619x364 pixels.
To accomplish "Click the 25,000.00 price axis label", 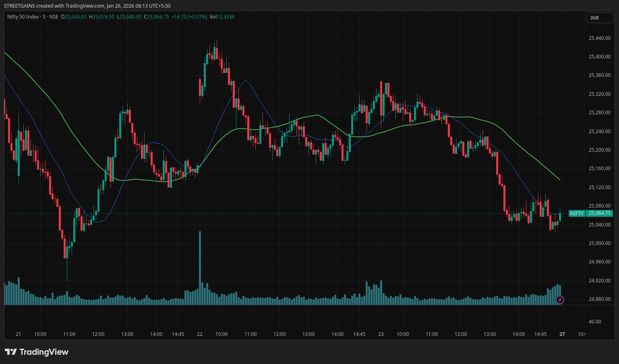I will coord(599,243).
